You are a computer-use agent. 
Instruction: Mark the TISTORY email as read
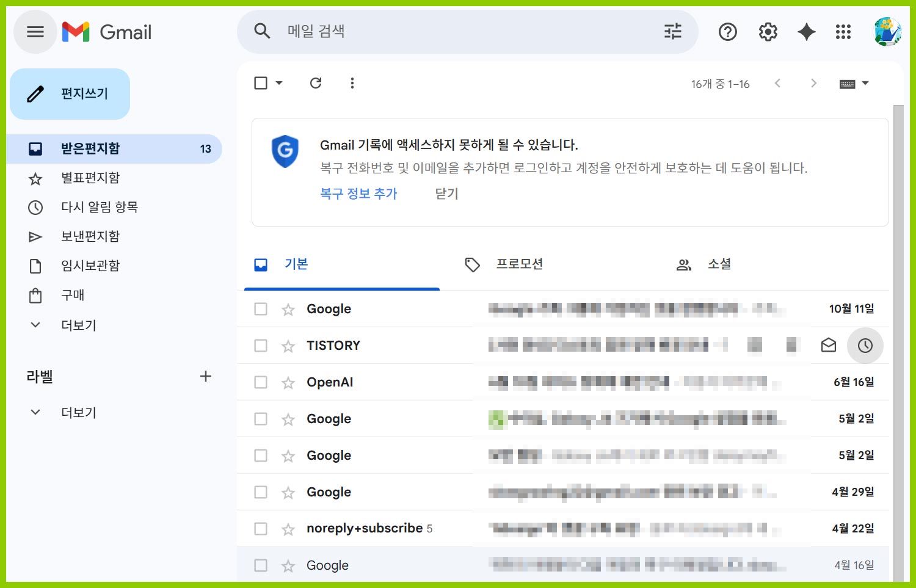coord(829,346)
